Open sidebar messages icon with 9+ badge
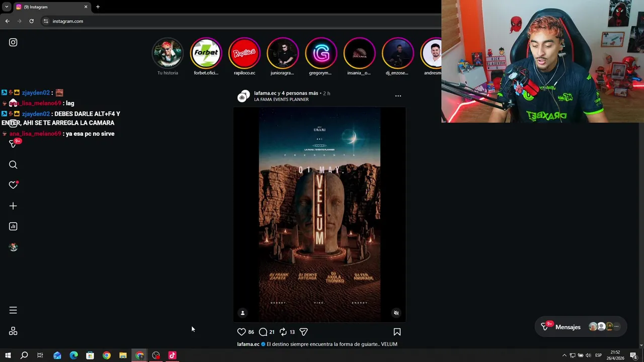Screen dimensions: 644x362 14,143
